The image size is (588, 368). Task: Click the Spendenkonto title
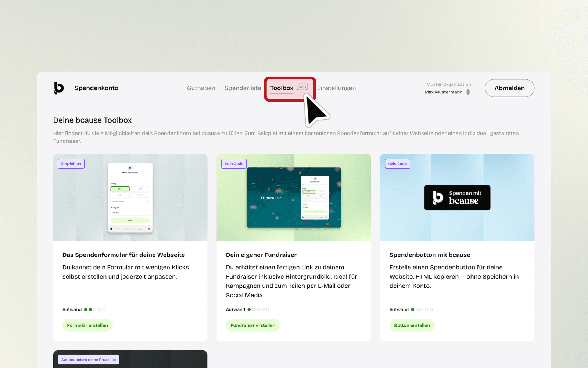point(96,88)
